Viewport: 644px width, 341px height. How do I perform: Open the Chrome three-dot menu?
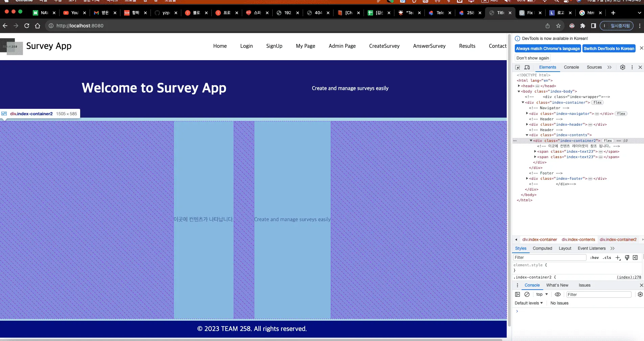(639, 26)
